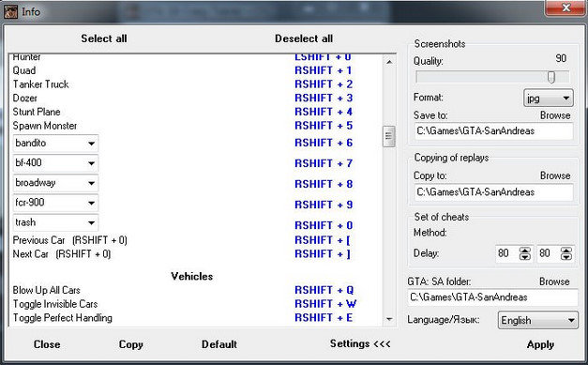Close the Info window

565,8
